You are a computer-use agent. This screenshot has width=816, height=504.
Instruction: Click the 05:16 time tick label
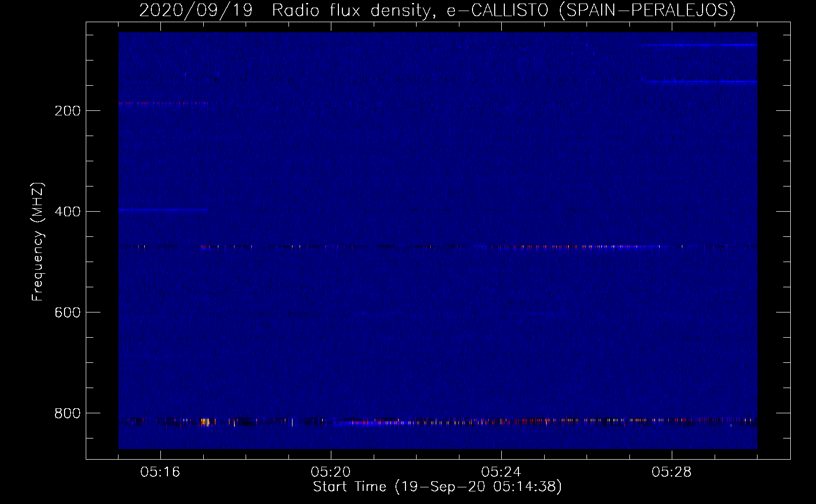[160, 472]
